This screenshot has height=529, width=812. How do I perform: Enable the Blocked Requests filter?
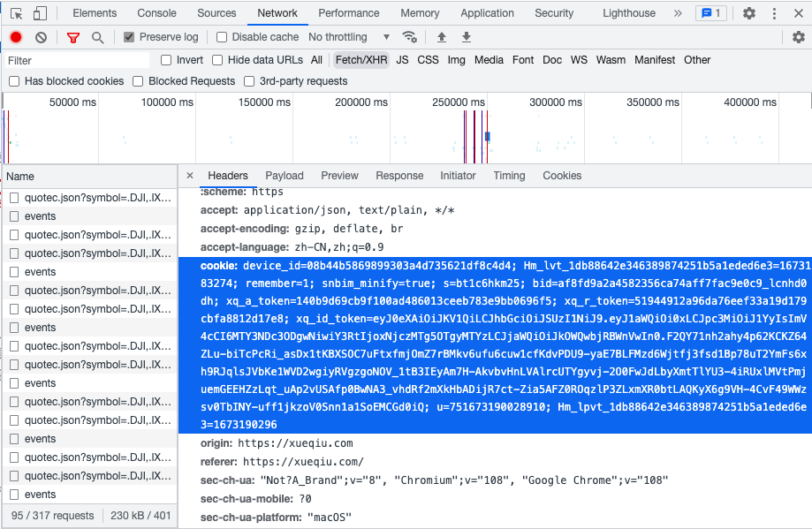[138, 81]
